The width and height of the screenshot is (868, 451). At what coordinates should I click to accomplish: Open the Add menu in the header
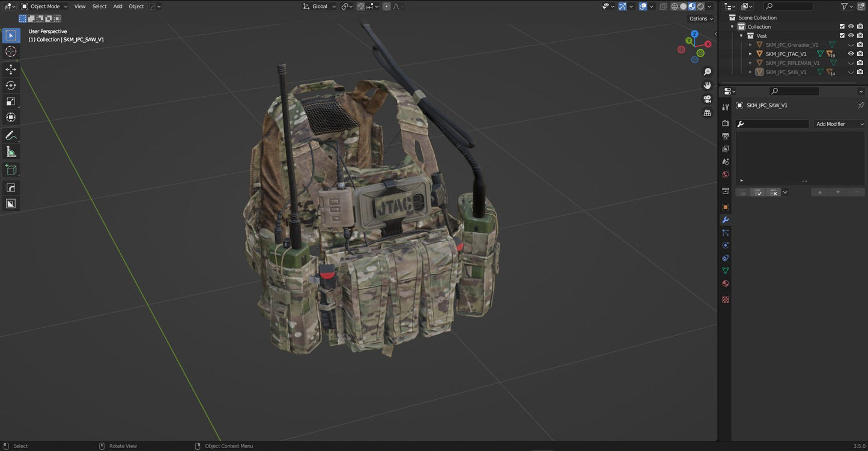[117, 6]
